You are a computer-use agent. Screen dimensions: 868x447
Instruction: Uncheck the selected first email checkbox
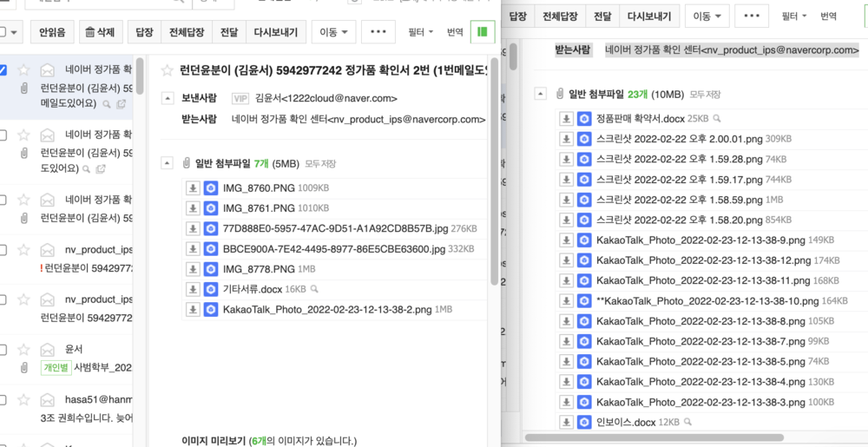[3, 69]
